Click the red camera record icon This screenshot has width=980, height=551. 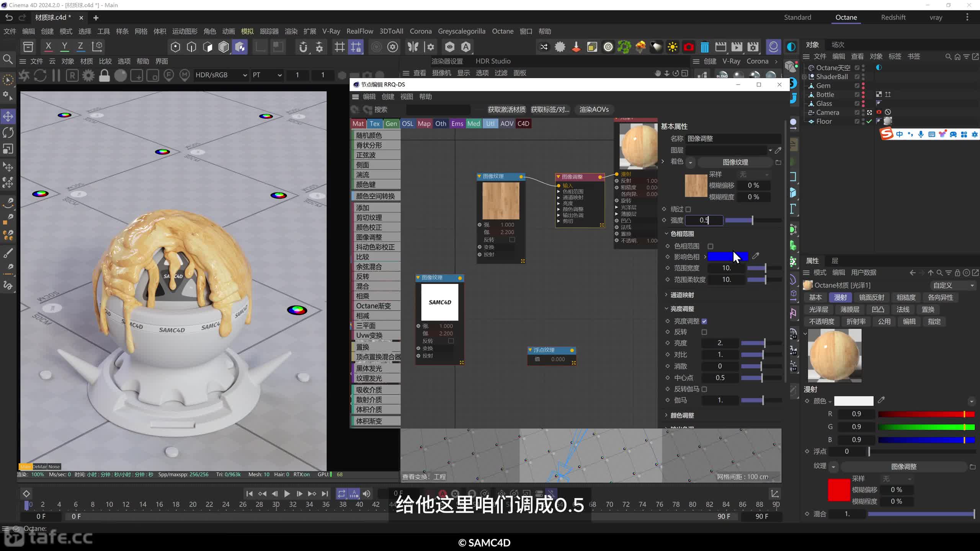coord(688,47)
